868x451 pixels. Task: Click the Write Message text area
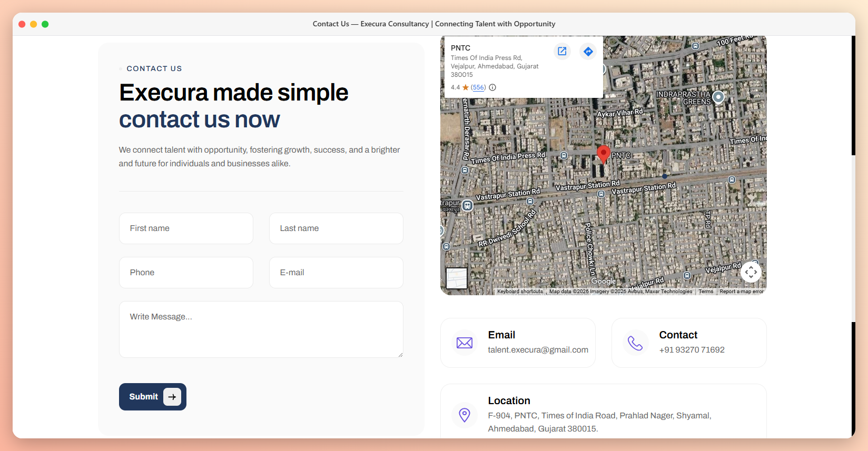click(x=261, y=329)
